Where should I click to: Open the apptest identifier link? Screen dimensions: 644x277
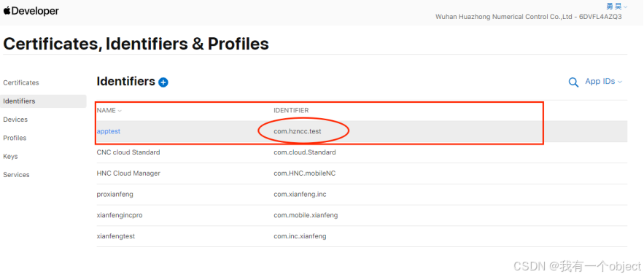point(109,131)
